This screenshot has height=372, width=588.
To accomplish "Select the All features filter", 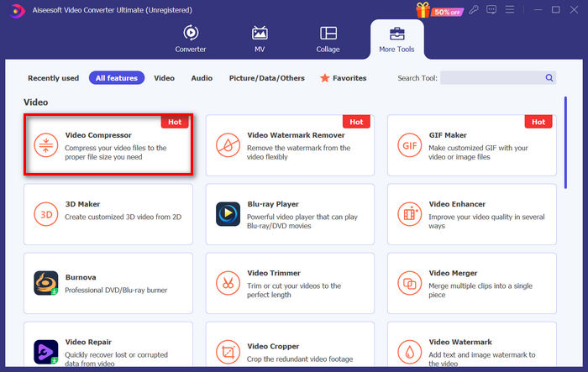I will click(117, 78).
